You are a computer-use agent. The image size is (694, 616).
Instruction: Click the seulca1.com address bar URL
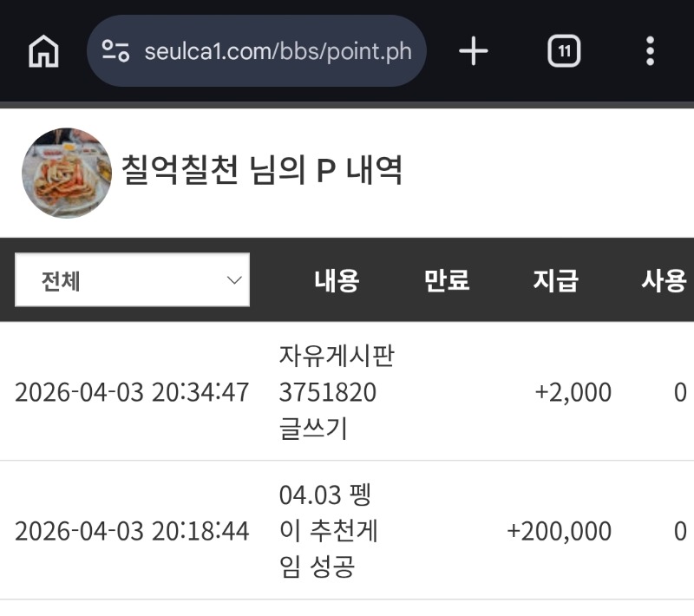point(278,51)
